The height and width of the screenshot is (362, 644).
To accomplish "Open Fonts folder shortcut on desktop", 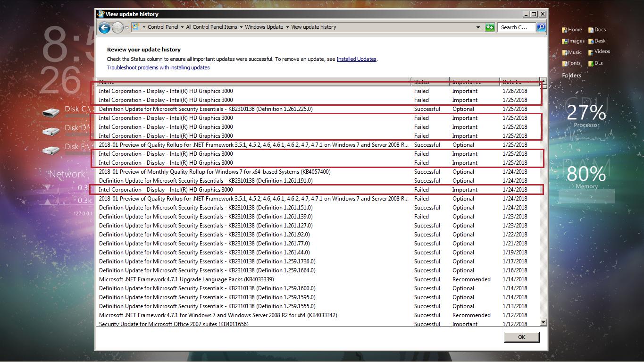I will pos(571,63).
